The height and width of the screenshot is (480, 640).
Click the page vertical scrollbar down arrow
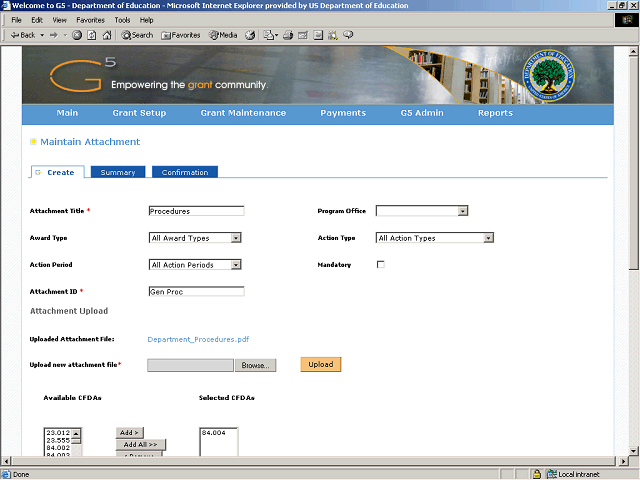click(x=633, y=451)
